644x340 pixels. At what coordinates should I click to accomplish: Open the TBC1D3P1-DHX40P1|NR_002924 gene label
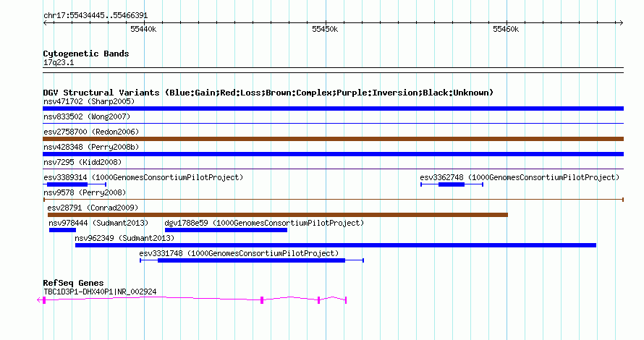coord(100,292)
